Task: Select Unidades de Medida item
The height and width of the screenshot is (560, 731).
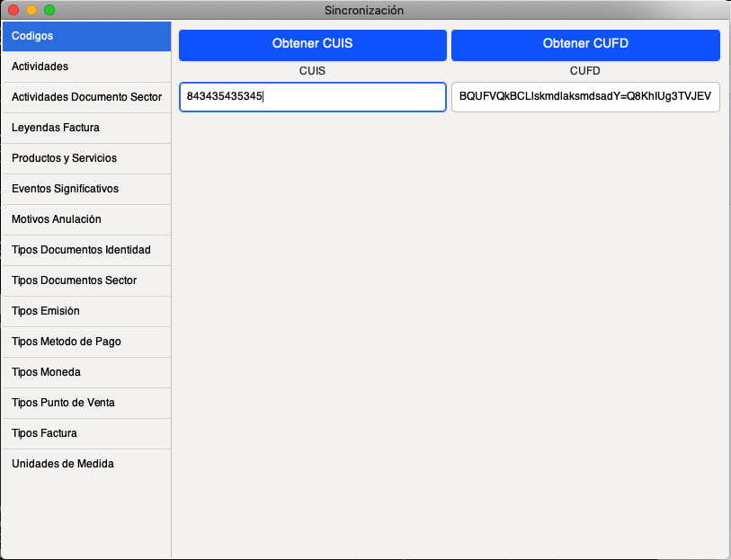Action: 85,464
